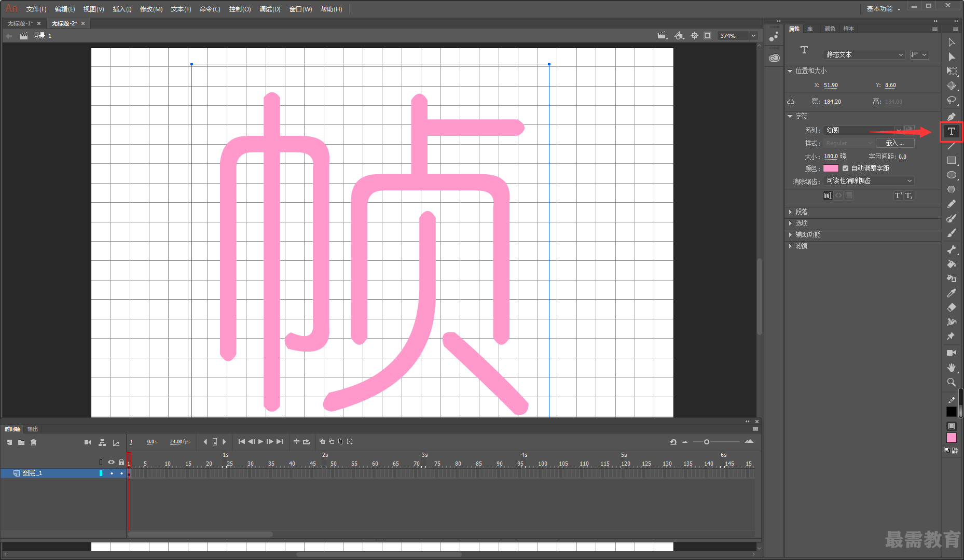
Task: Select the 3D Rotation tool
Action: 952,86
